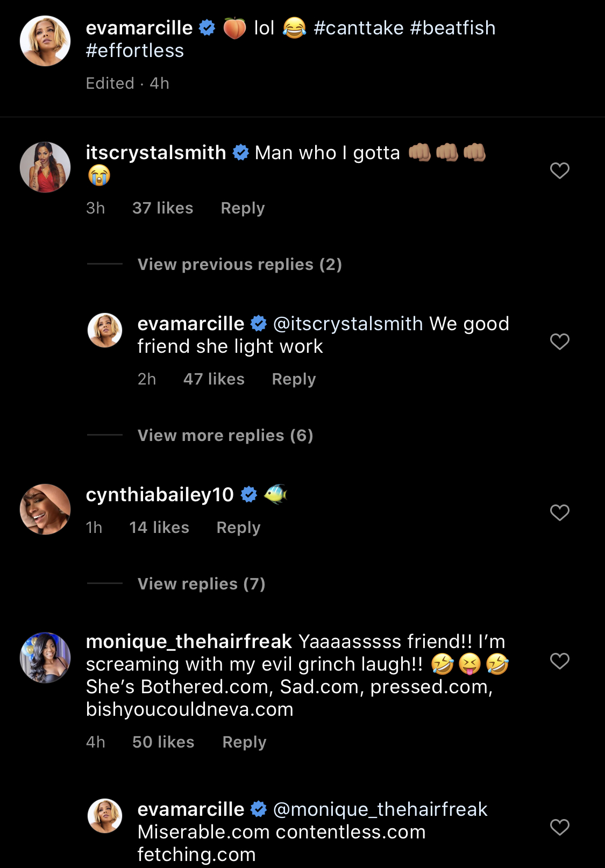The image size is (605, 868).
Task: Reply to cynthiabailey10's fish comment
Action: 238,528
